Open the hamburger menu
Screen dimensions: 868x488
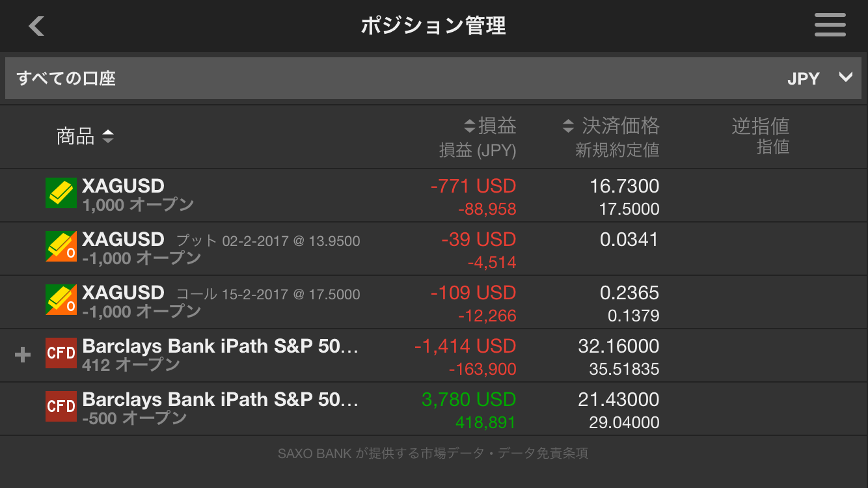click(830, 25)
